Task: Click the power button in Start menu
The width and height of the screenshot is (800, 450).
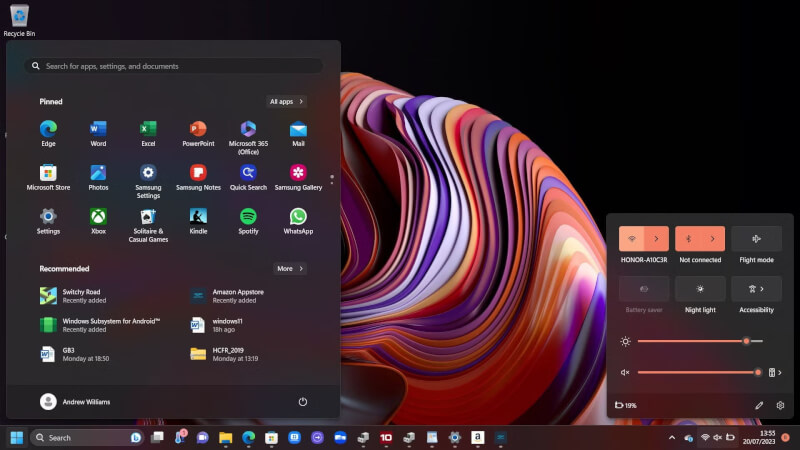Action: point(303,402)
